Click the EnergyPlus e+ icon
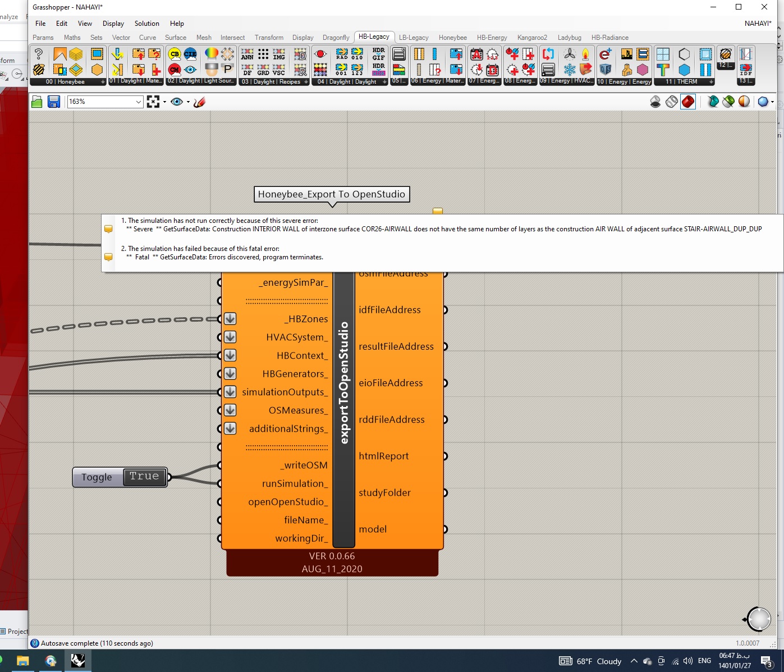This screenshot has width=784, height=672. [605, 54]
